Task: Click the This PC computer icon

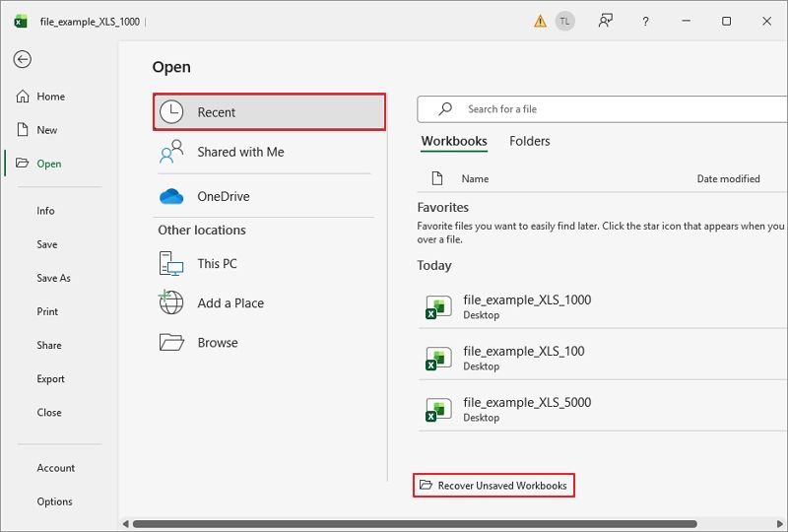Action: point(171,263)
